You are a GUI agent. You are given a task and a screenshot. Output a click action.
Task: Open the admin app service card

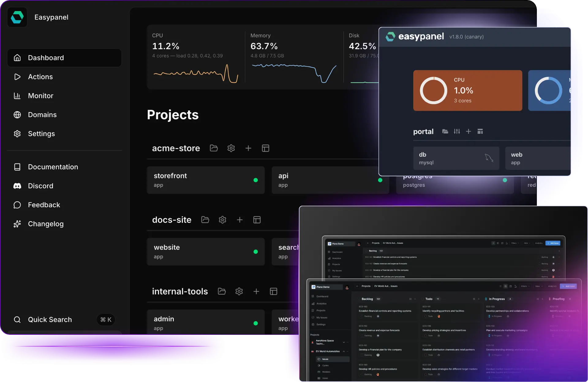206,322
